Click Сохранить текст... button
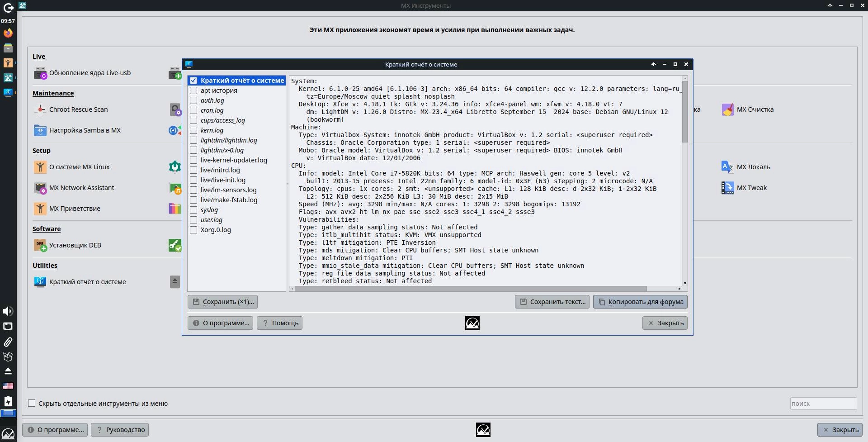 pos(552,302)
